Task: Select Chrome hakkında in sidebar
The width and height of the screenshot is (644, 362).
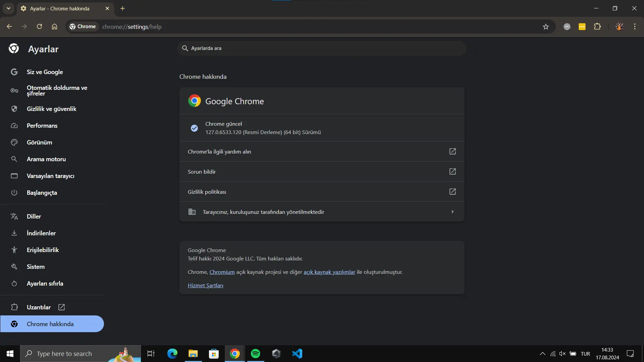Action: [52, 324]
